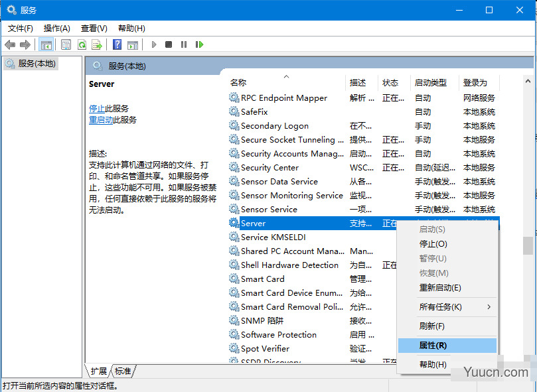Select the Sensor Monitoring Service row
The image size is (537, 392).
pos(364,196)
